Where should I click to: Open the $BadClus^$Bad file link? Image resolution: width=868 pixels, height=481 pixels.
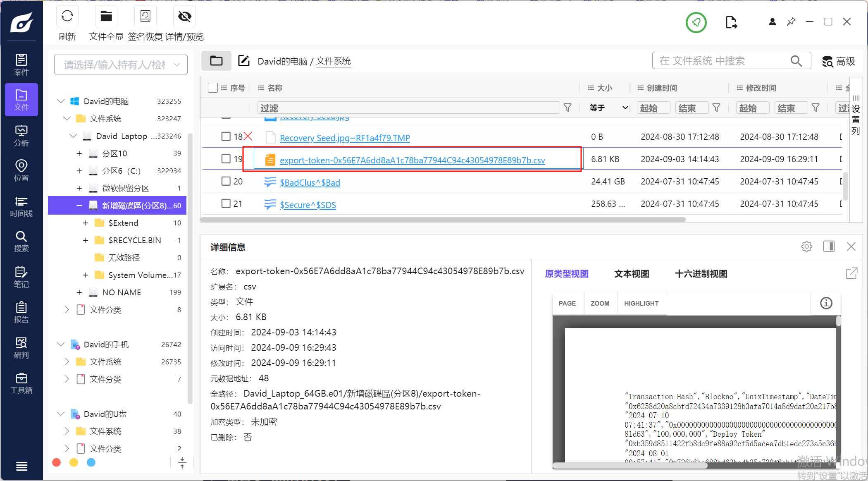(310, 182)
